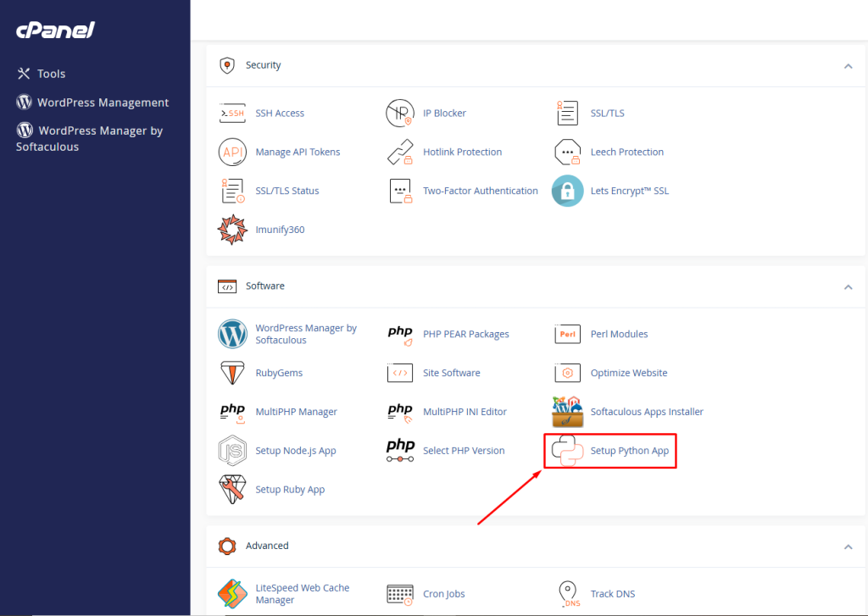Collapse the Security section chevron
The width and height of the screenshot is (868, 616).
(x=848, y=66)
